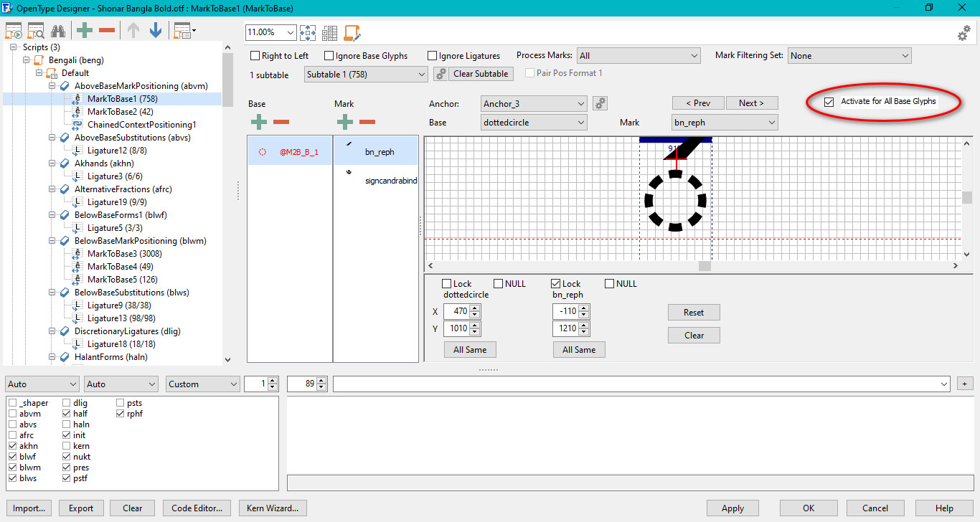The width and height of the screenshot is (980, 522).
Task: Check the kern feature checkbox
Action: pyautogui.click(x=67, y=446)
